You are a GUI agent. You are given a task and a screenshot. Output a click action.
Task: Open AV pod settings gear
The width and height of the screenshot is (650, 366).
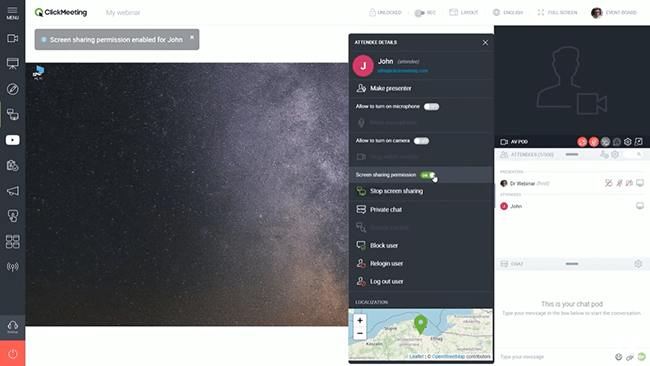(628, 142)
